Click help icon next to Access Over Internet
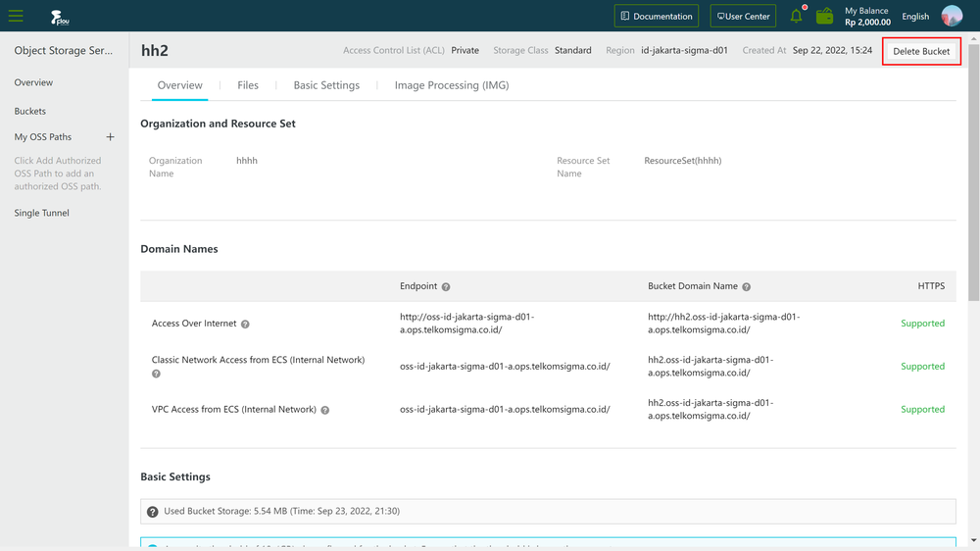980x551 pixels. click(x=245, y=324)
